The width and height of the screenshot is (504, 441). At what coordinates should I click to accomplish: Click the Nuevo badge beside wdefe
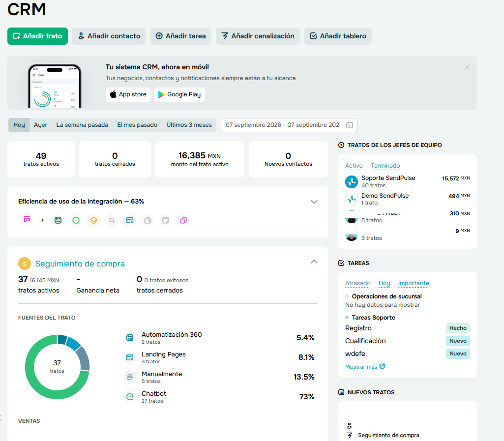[x=458, y=353]
